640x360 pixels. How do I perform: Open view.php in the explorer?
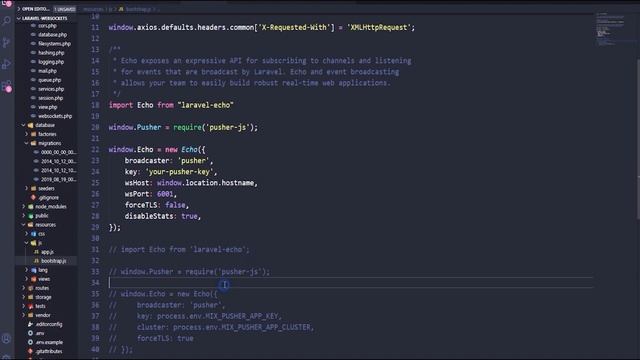click(x=47, y=107)
